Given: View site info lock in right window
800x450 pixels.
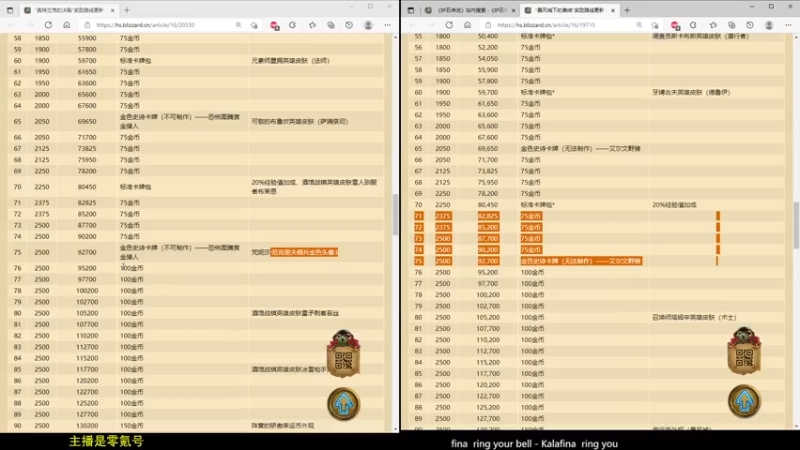Looking at the screenshot, I should 488,25.
